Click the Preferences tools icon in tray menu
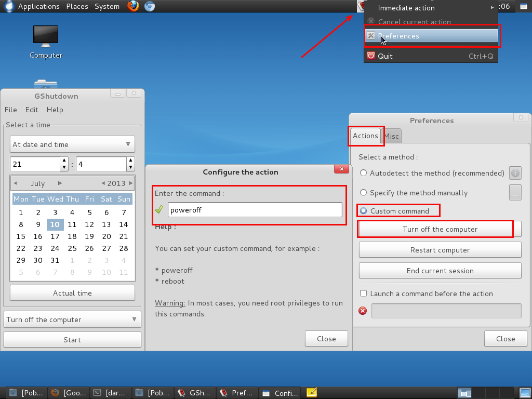The image size is (532, 399). [371, 36]
